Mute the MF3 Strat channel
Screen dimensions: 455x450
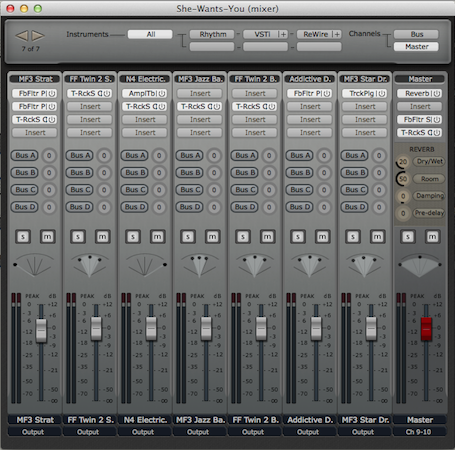[48, 237]
